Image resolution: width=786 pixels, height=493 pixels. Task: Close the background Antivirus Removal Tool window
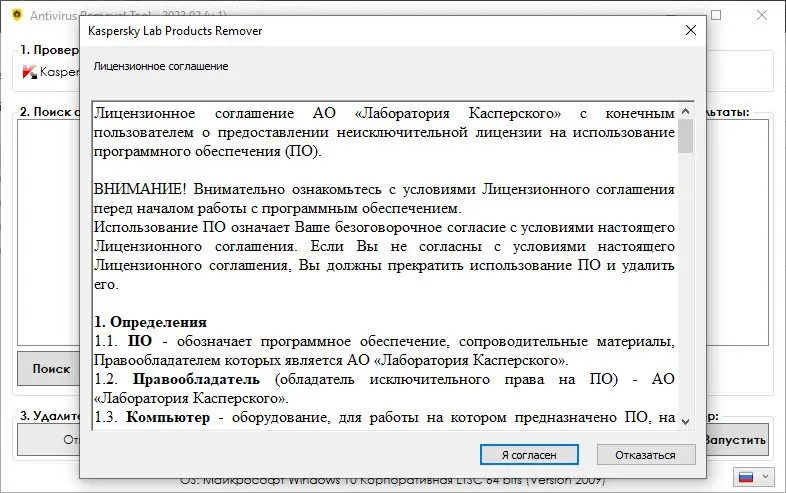click(x=762, y=15)
